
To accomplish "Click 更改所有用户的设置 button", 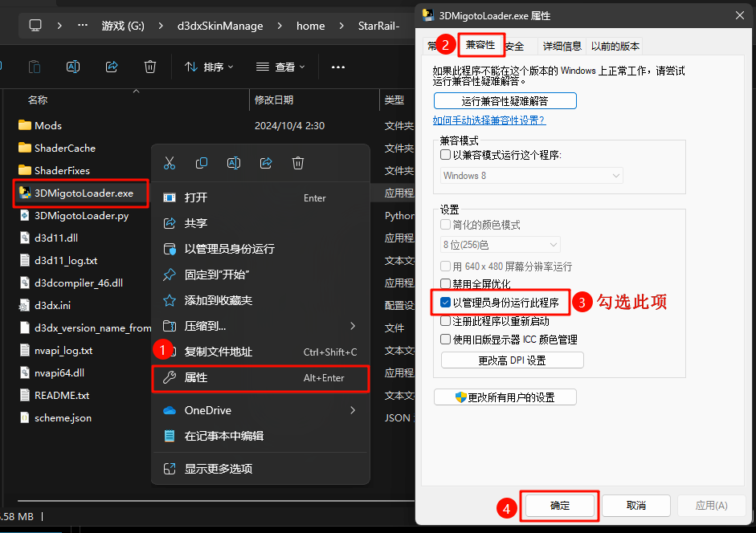I will pos(505,397).
